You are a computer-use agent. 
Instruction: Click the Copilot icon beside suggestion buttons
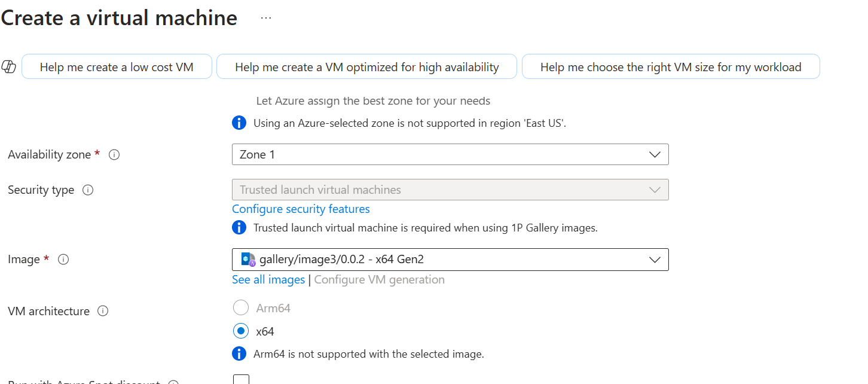9,67
